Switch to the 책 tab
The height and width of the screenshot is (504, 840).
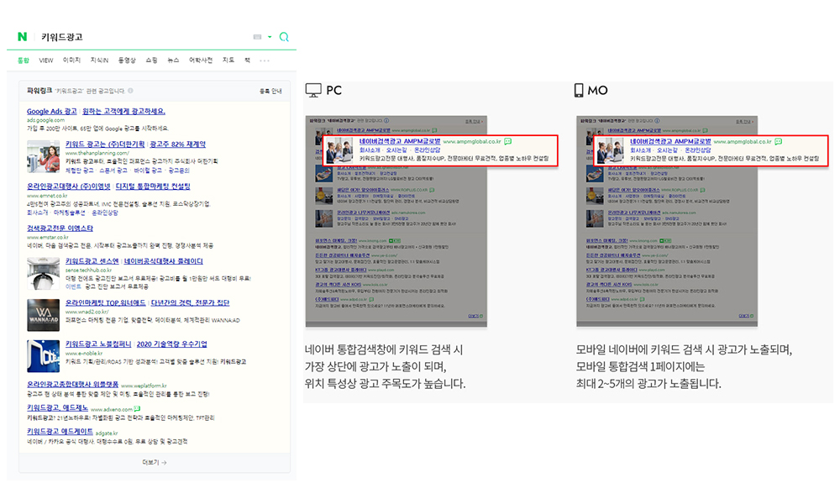coord(247,60)
